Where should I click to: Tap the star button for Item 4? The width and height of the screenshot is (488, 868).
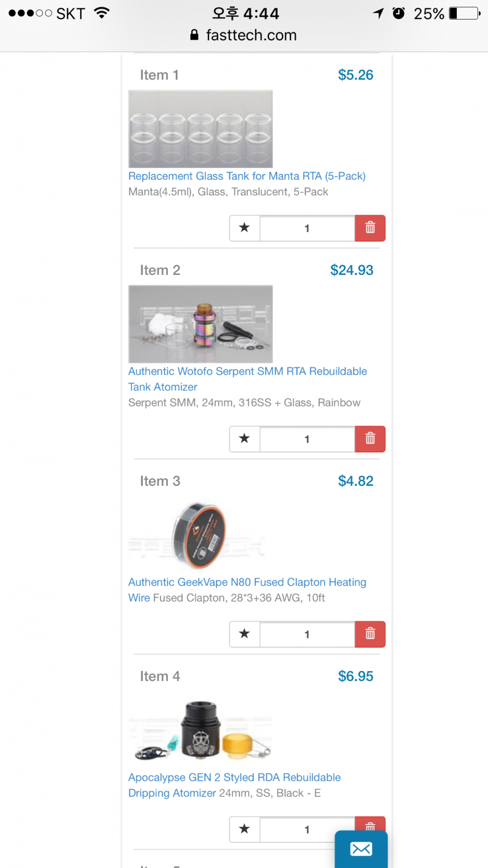[244, 830]
